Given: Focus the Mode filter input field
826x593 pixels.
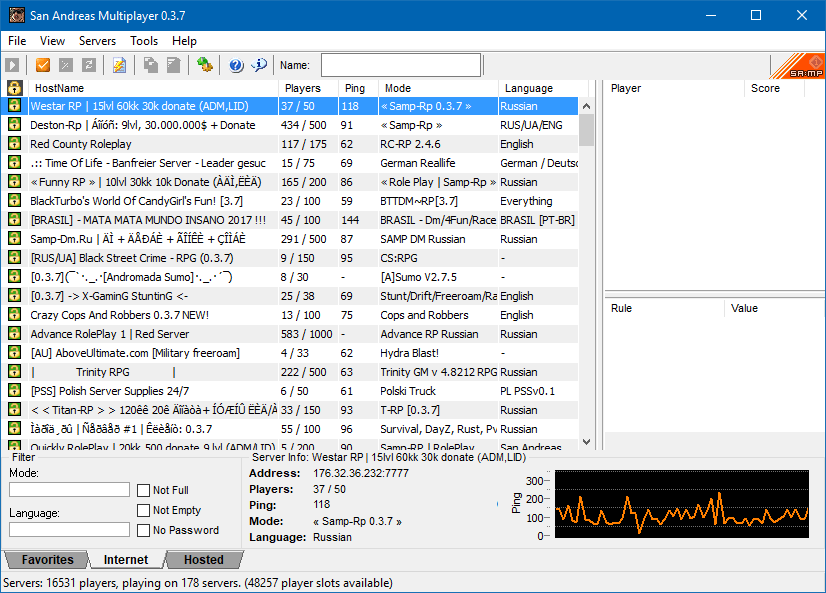Looking at the screenshot, I should [x=70, y=490].
